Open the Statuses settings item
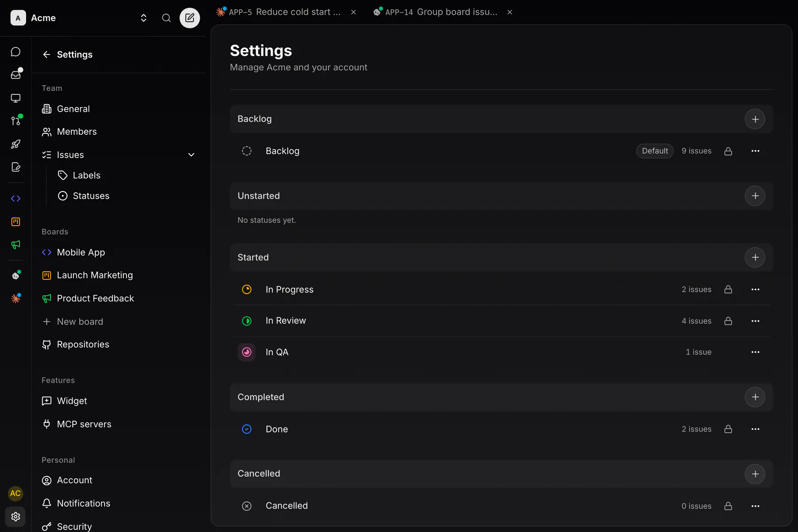Viewport: 798px width, 532px height. pos(83,196)
